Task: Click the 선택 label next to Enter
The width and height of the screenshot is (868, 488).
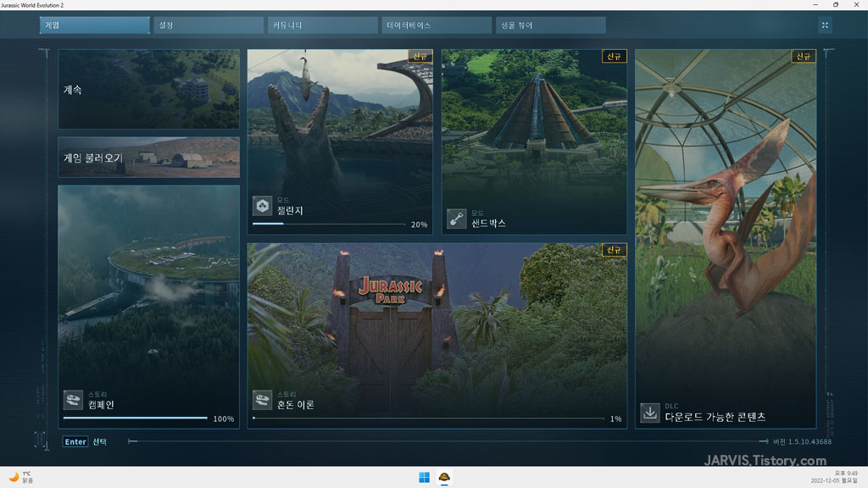Action: coord(100,441)
